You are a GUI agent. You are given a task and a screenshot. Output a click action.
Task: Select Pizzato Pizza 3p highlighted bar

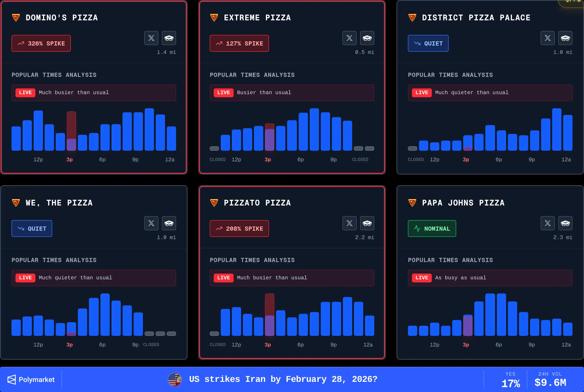269,314
